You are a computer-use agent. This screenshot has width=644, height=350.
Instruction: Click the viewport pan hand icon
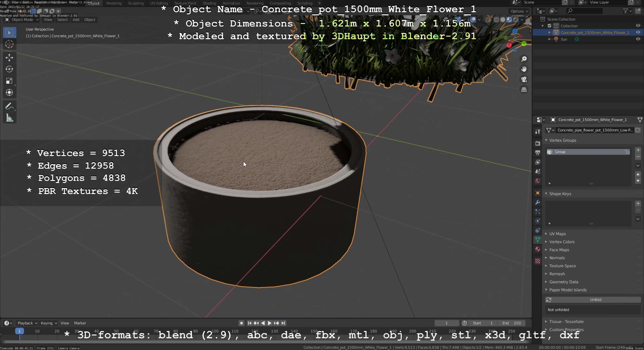tap(524, 69)
